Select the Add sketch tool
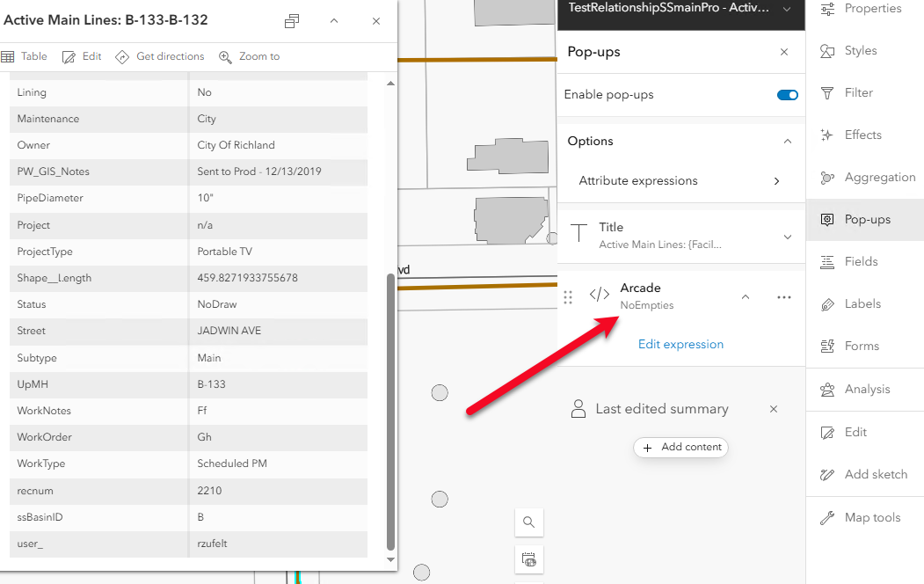Viewport: 924px width, 584px height. click(x=827, y=473)
